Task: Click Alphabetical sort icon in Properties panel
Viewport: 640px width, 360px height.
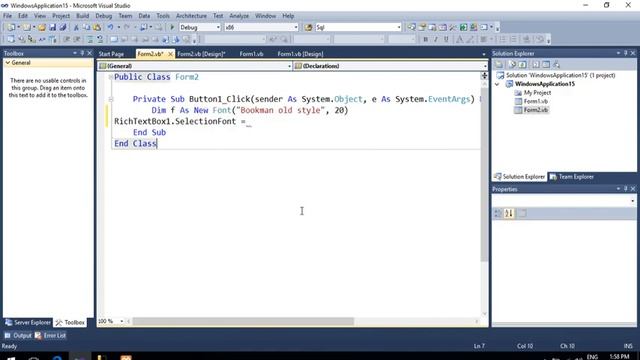Action: click(509, 213)
